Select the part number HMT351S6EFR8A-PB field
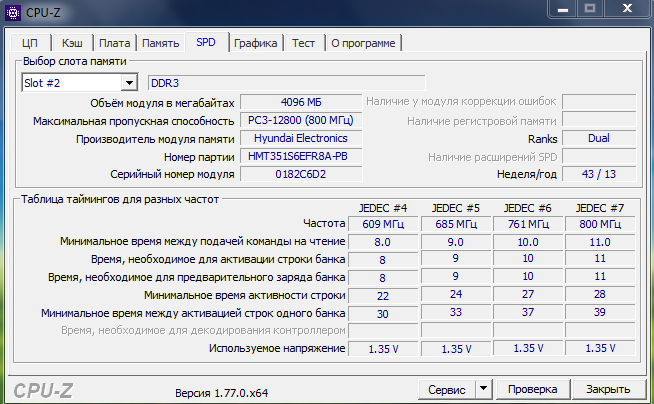The height and width of the screenshot is (404, 654). click(x=300, y=157)
